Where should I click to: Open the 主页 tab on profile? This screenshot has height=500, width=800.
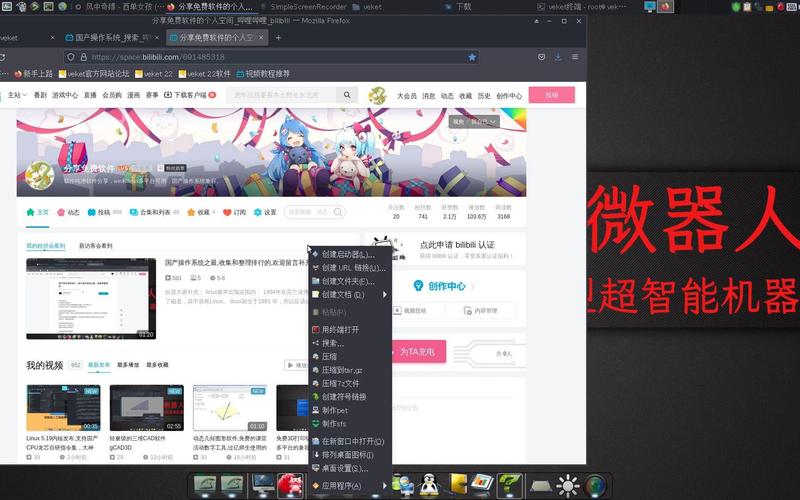pos(37,212)
